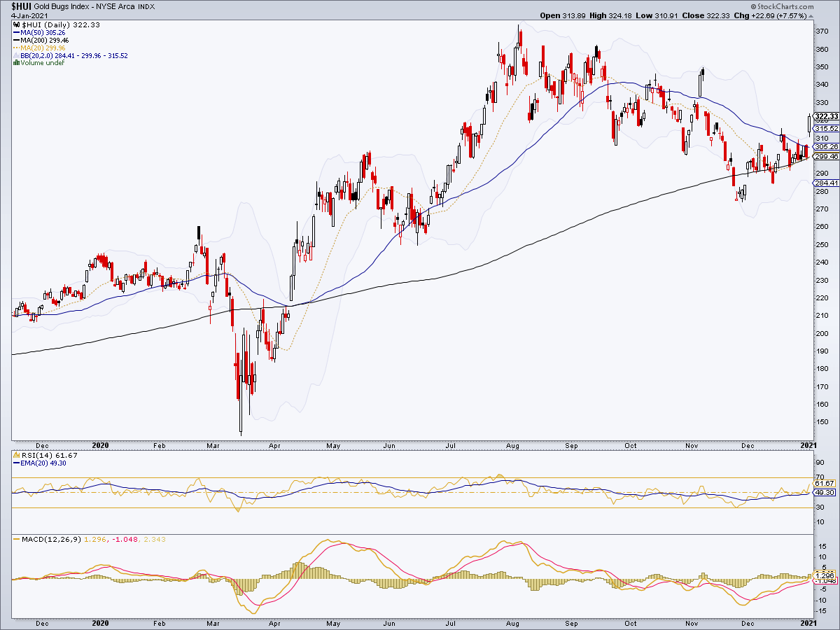This screenshot has height=630, width=840.
Task: Click the 49.30 EMA value flag on axis
Action: pyautogui.click(x=825, y=493)
